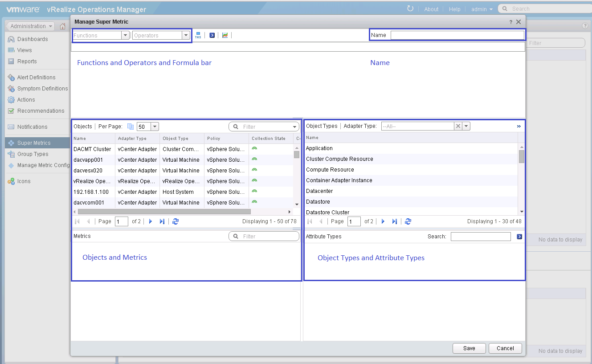Open Alert Definitions in sidebar
592x364 pixels.
37,78
